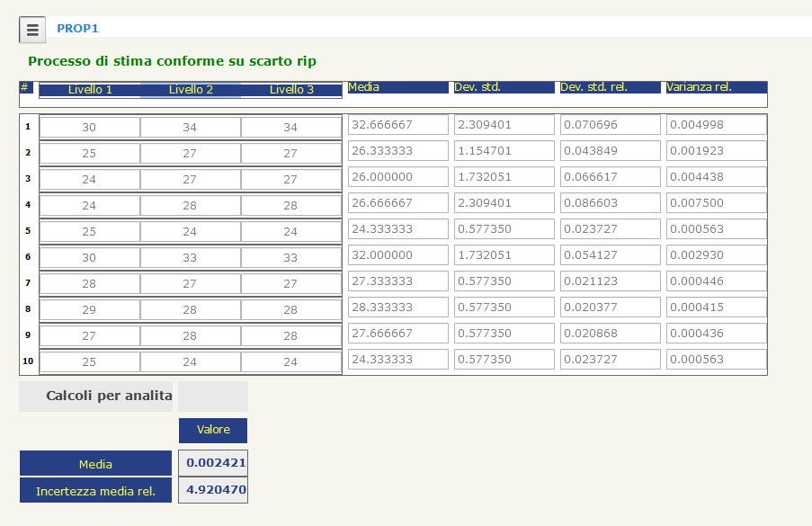This screenshot has height=526, width=812.
Task: Select the Livello 1 column header
Action: (x=90, y=90)
